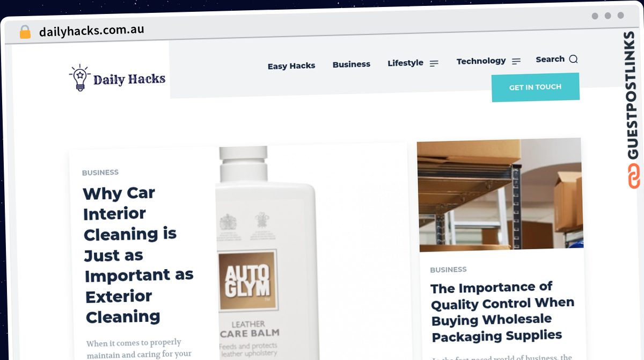Viewport: 644px width, 360px height.
Task: Click BUSINESS category above car cleaning article
Action: (x=100, y=172)
